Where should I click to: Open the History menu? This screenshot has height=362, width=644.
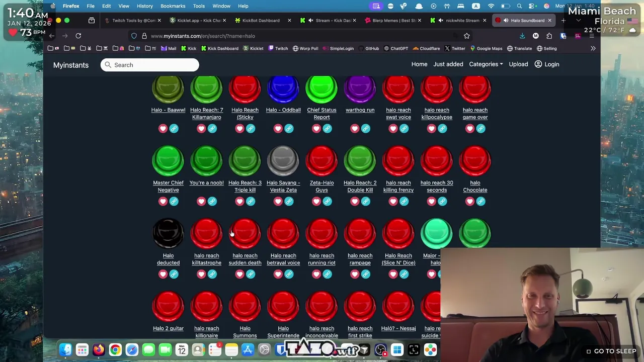144,6
